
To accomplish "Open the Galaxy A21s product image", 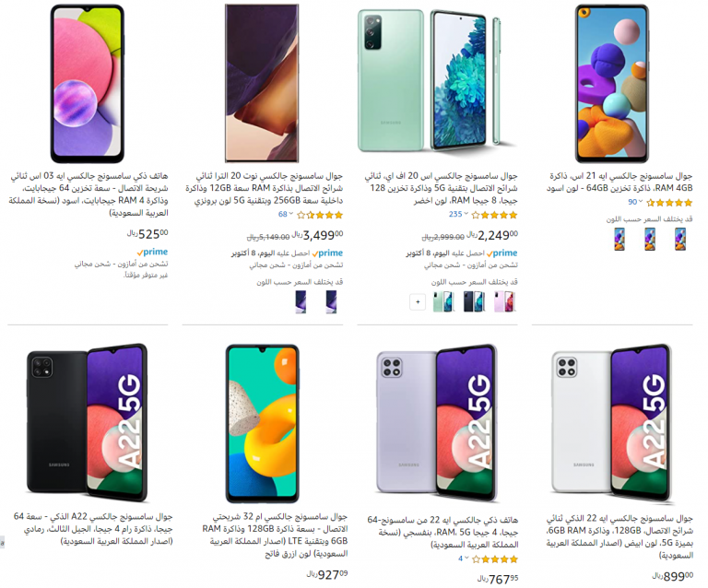I will point(612,84).
